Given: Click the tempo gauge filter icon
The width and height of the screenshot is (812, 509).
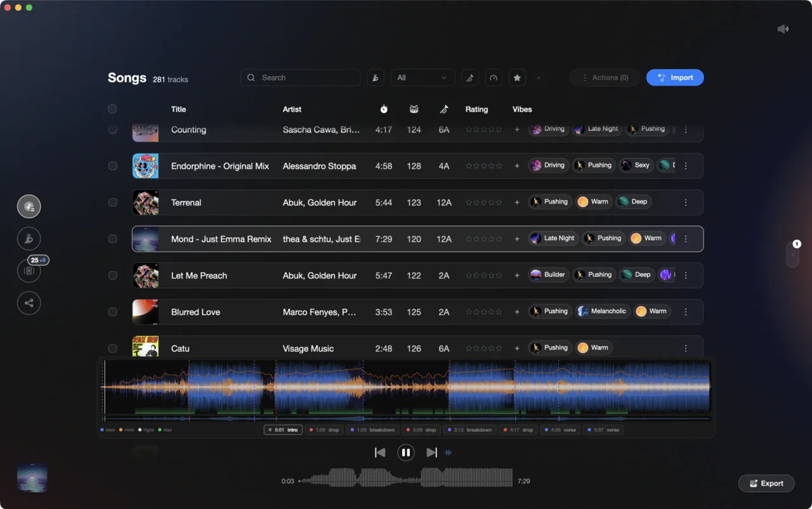Looking at the screenshot, I should point(494,78).
